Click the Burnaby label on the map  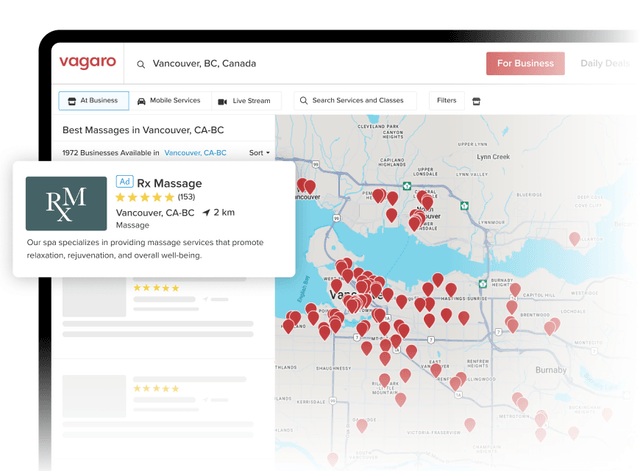pyautogui.click(x=551, y=370)
